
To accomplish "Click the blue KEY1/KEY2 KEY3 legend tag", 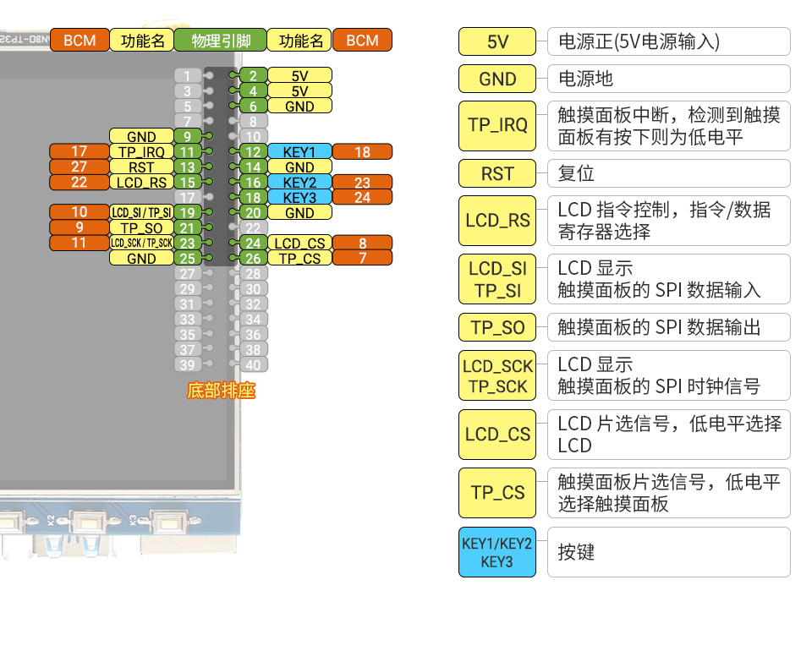I will click(x=497, y=552).
